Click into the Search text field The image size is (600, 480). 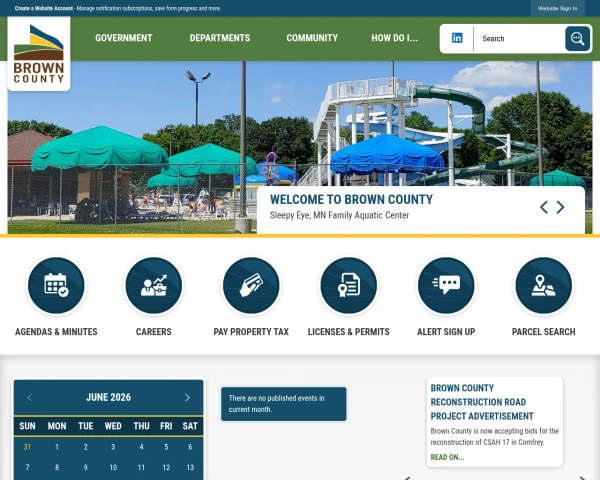coord(519,38)
